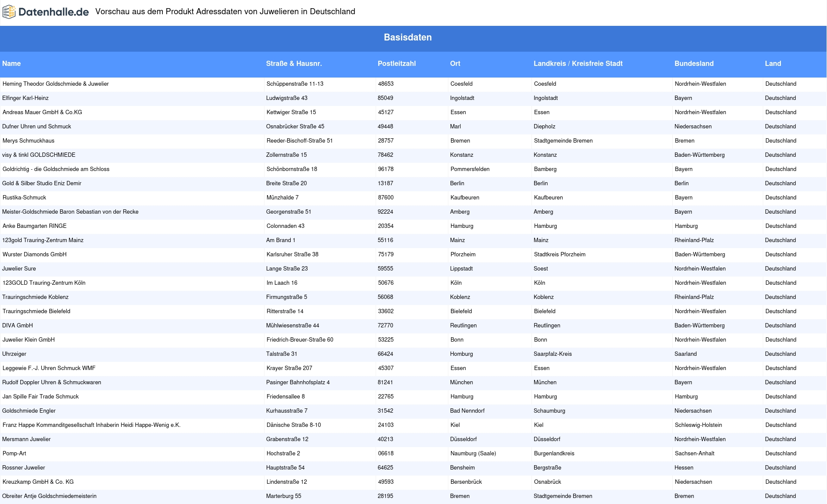Click the Saarland state cell
This screenshot has width=827, height=504.
[x=685, y=354]
